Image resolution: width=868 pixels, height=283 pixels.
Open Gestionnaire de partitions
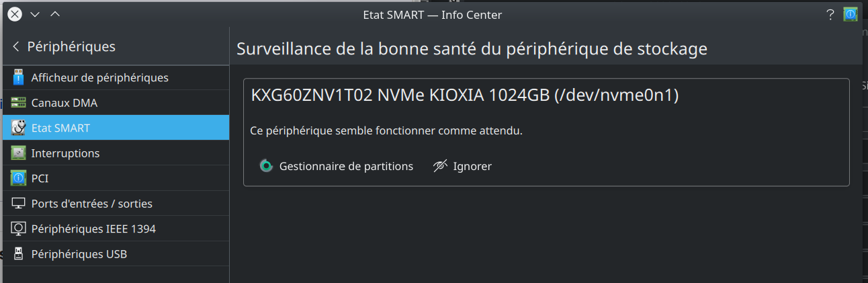pyautogui.click(x=337, y=166)
